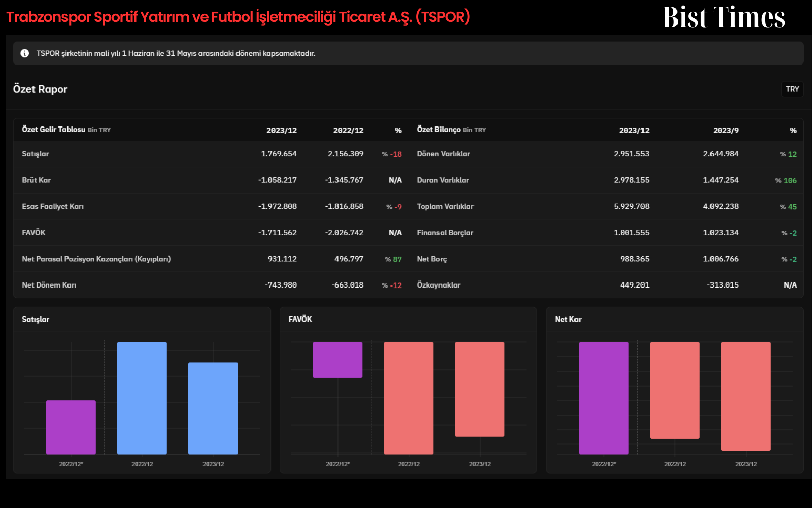Screen dimensions: 812x508
Task: Click the Özet Gelir Tablosu table header
Action: point(66,130)
